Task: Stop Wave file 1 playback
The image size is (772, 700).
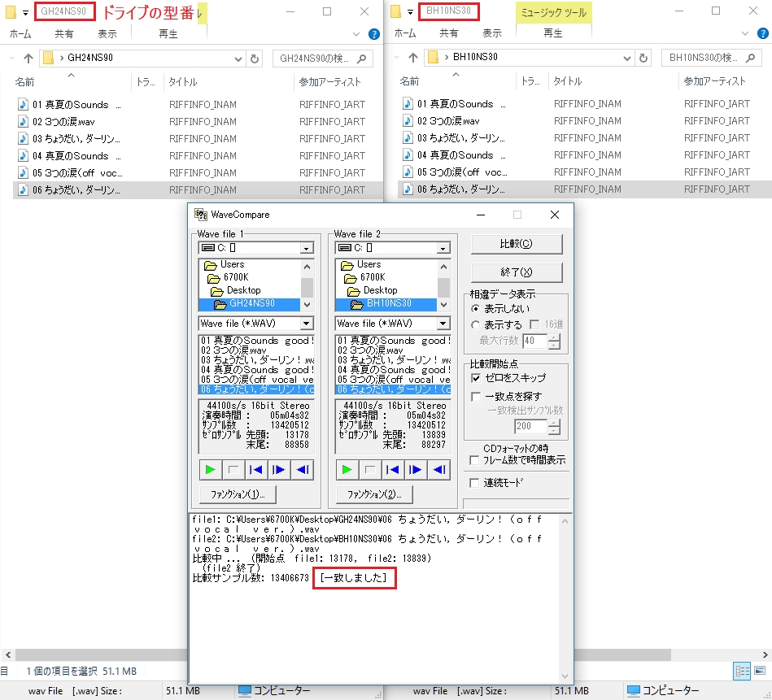Action: [x=233, y=470]
